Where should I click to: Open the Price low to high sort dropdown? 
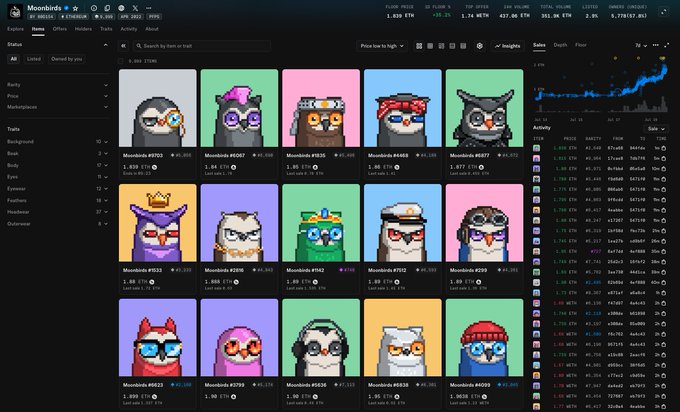click(x=382, y=46)
